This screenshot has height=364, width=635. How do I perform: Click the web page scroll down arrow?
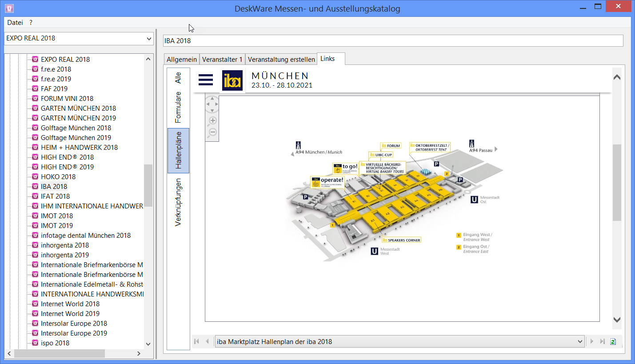(617, 320)
